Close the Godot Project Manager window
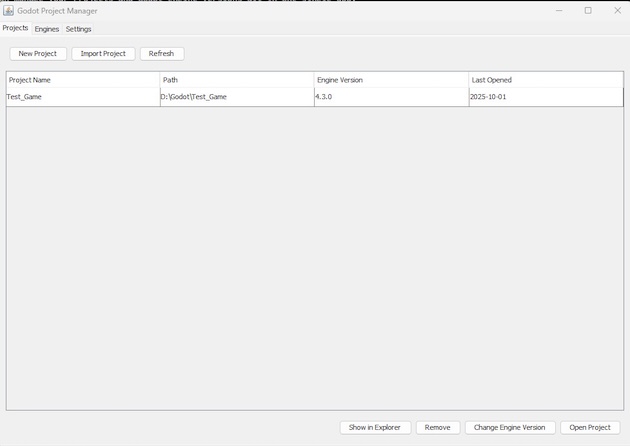Screen dimensions: 630x446 (618, 10)
